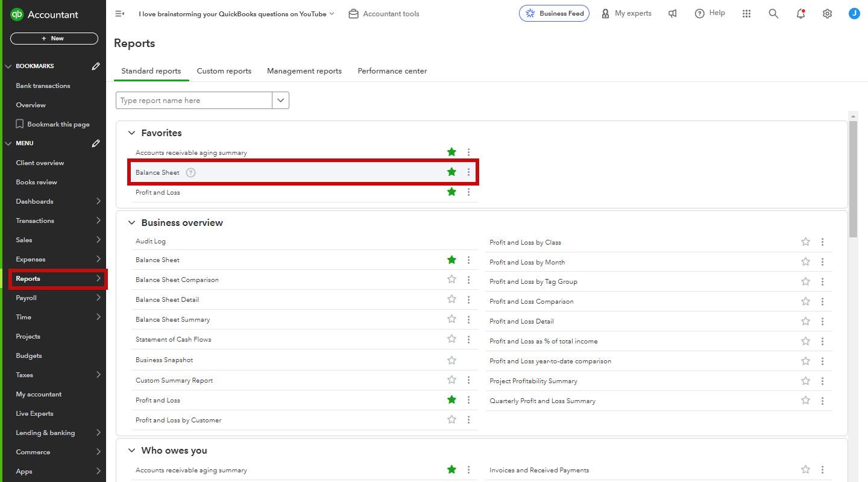Unfavorite Accounts receivable aging summary in Favorites
This screenshot has width=868, height=482.
(451, 152)
